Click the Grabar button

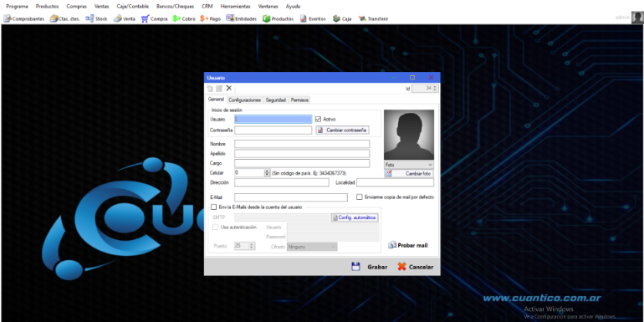coord(370,267)
